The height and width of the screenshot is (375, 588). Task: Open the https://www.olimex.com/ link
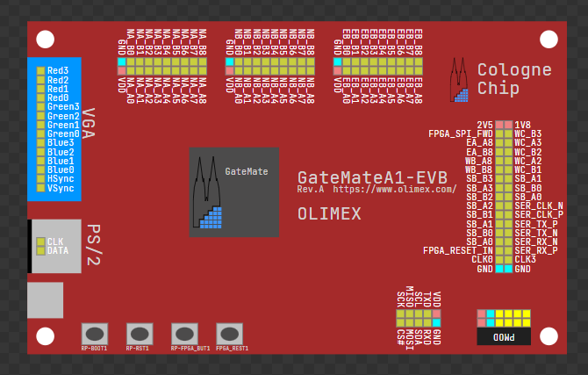tap(395, 189)
